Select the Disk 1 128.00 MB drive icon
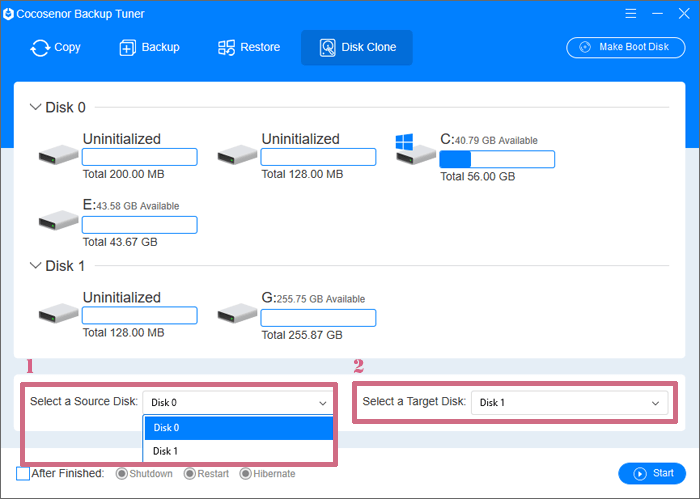Screen dimensions: 700x499 coord(58,313)
